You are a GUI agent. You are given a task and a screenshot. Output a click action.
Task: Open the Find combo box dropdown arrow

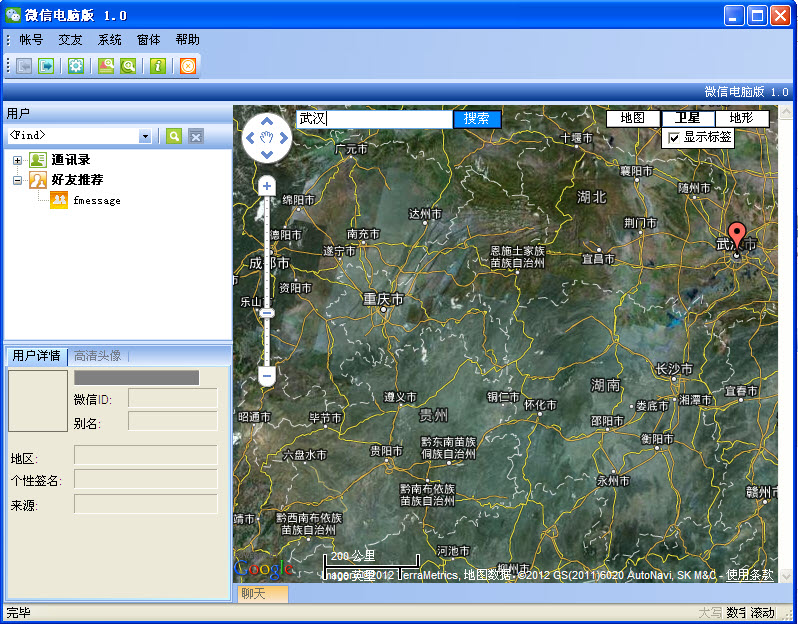tap(145, 136)
